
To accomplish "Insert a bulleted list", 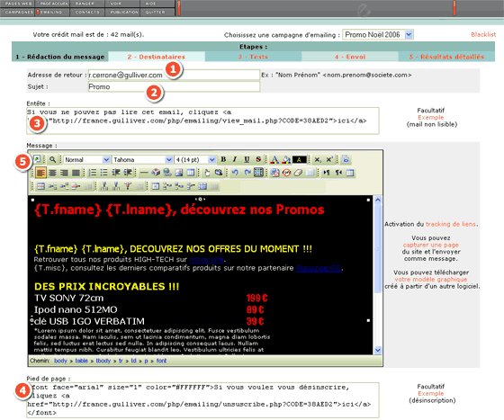I will pyautogui.click(x=103, y=173).
